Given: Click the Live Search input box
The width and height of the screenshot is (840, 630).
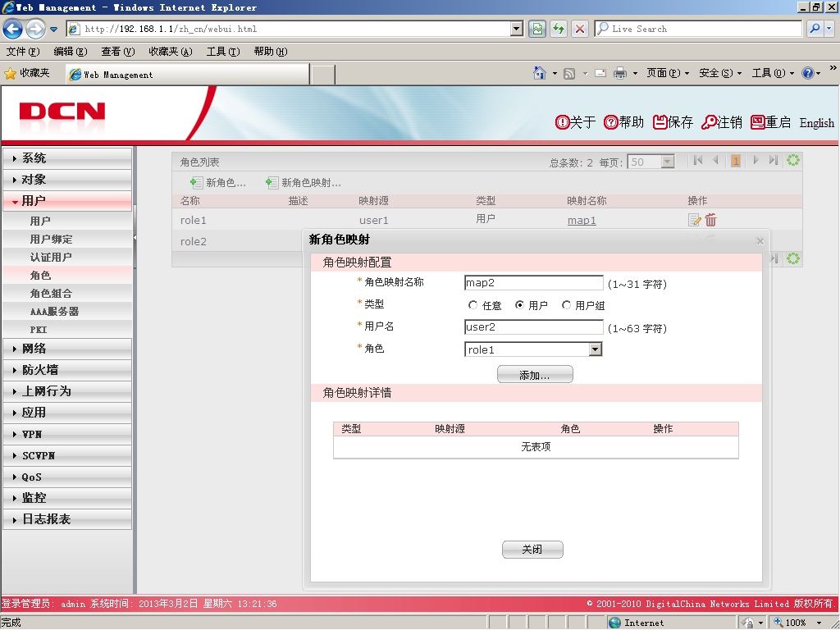Looking at the screenshot, I should (x=698, y=29).
